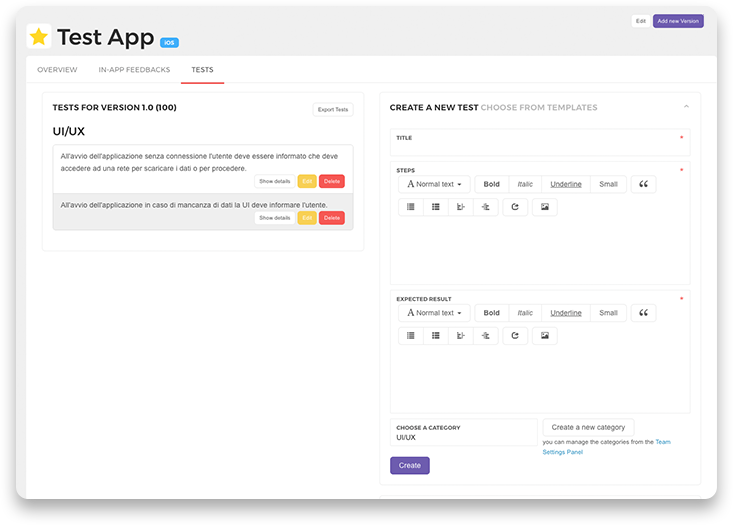Open the In-App Feedbacks tab
This screenshot has height=525, width=733.
pos(134,70)
